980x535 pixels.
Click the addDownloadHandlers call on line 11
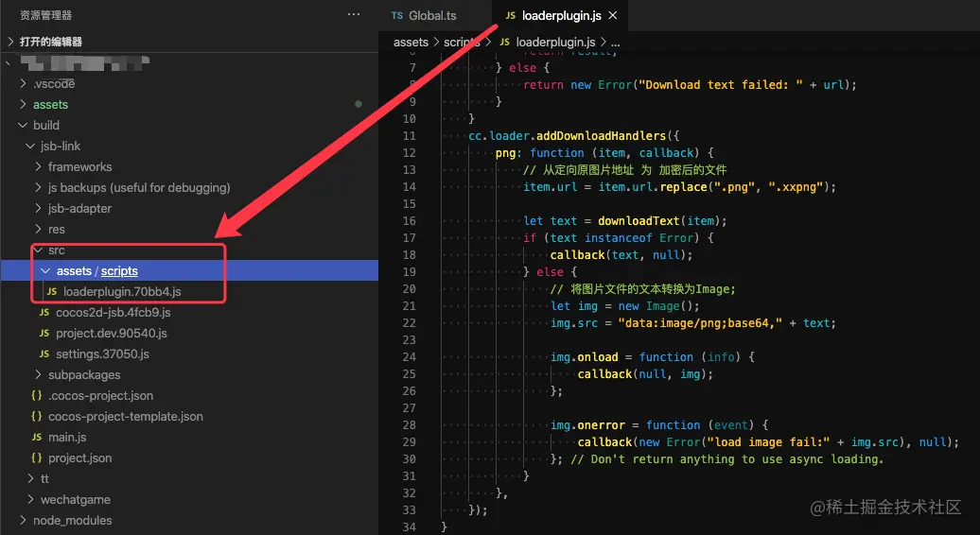point(602,135)
